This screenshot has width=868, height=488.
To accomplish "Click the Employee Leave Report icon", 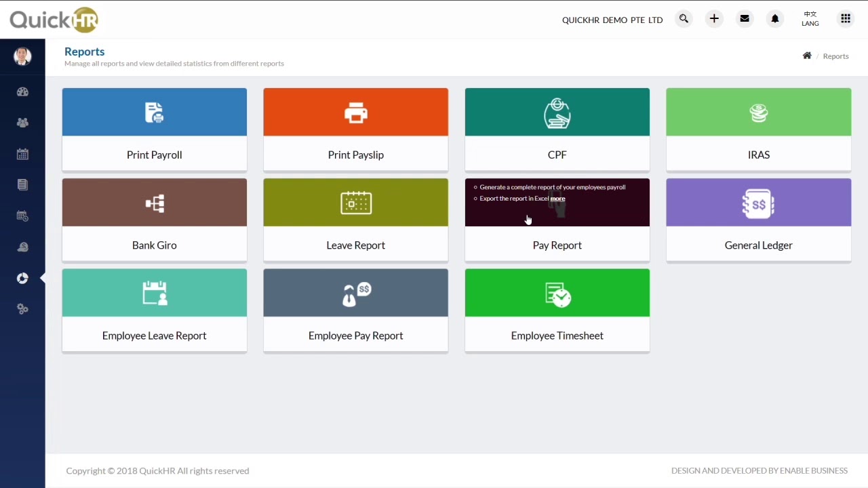I will click(155, 293).
